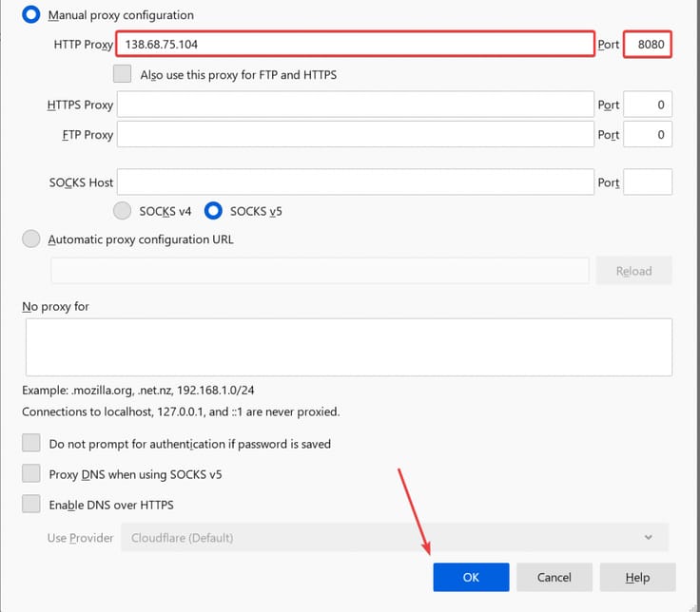Enable Also use this proxy for FTP and HTTPS
The image size is (700, 612).
coord(123,74)
